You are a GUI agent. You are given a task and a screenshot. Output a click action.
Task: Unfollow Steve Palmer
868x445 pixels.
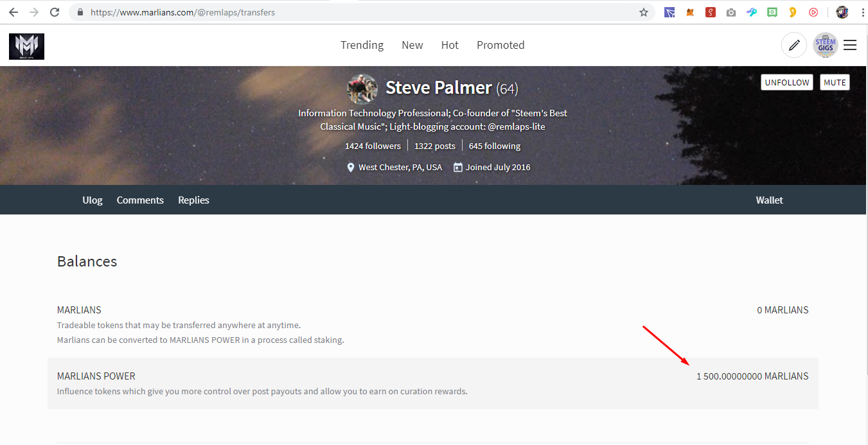(x=787, y=82)
